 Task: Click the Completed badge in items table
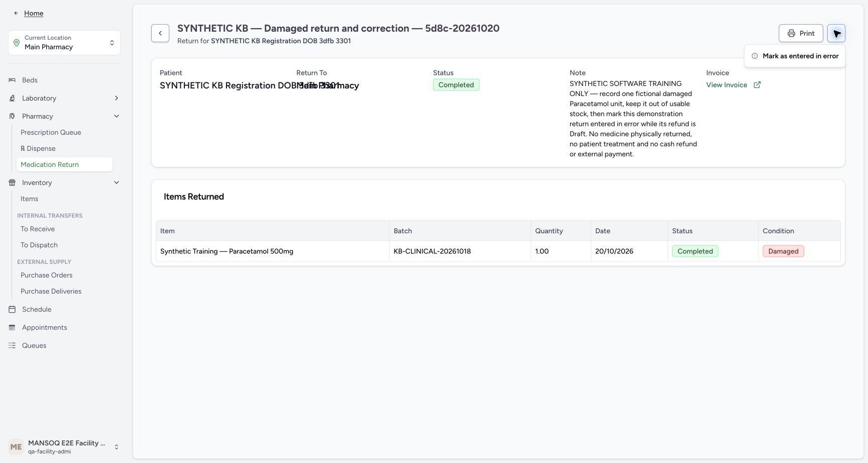click(x=695, y=251)
